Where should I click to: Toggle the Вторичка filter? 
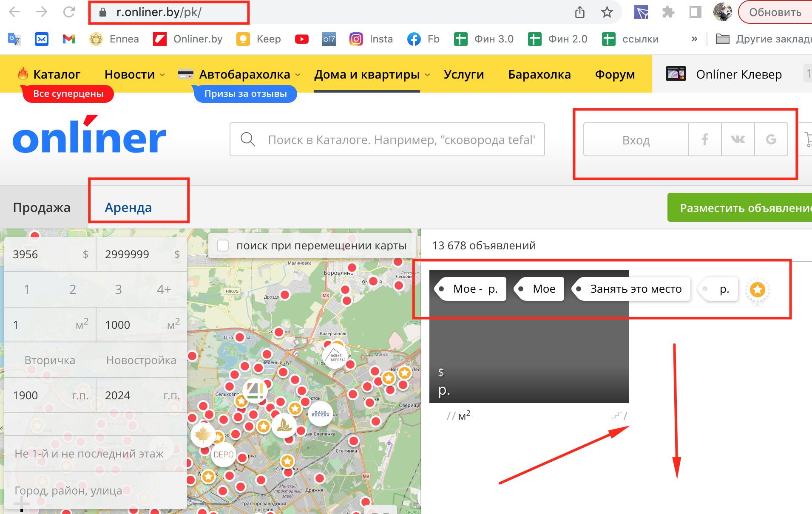[x=50, y=360]
